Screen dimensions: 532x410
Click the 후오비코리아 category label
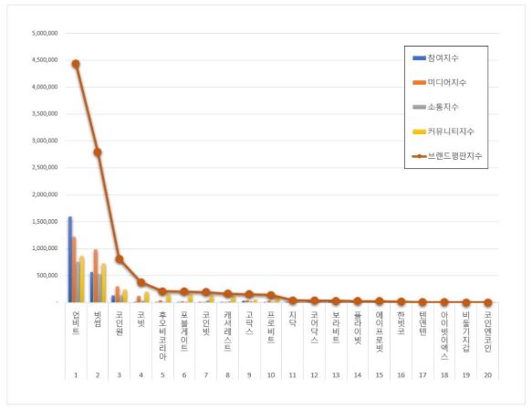coord(162,336)
